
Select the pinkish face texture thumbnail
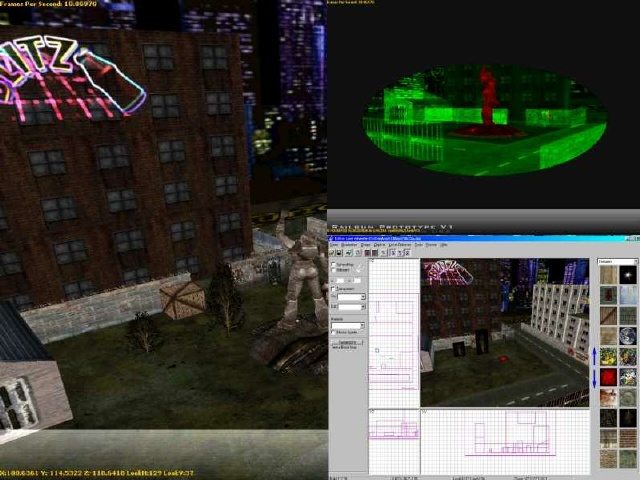coord(609,397)
